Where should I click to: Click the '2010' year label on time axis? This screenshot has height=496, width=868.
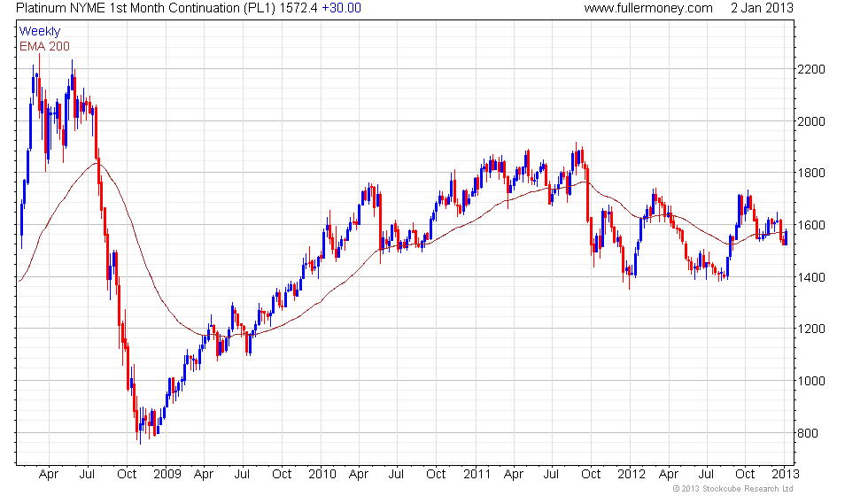322,475
